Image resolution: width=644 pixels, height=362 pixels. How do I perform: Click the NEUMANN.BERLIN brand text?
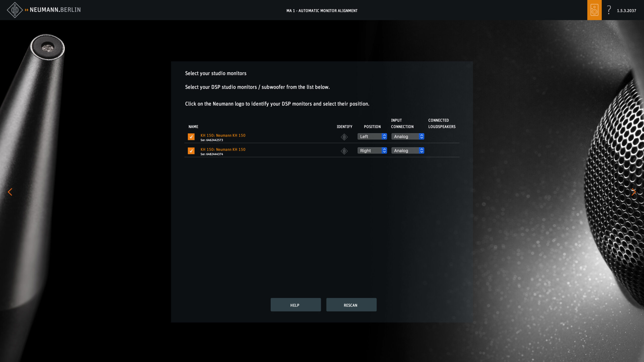pyautogui.click(x=55, y=10)
